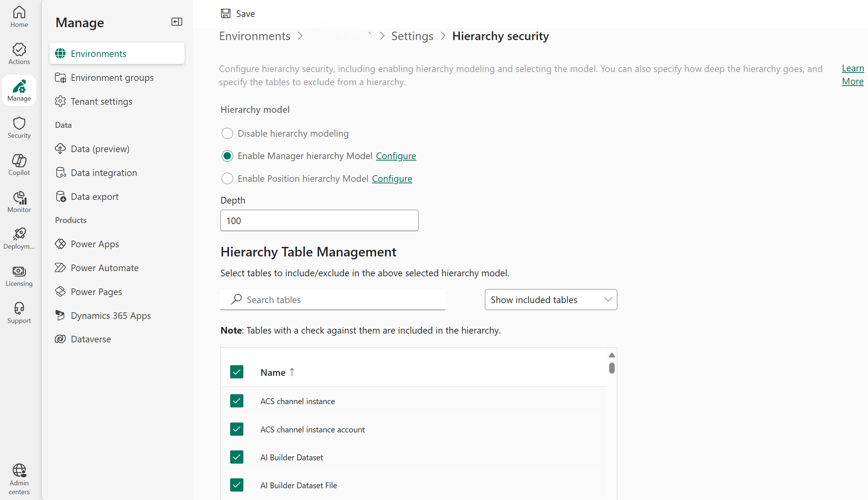868x500 pixels.
Task: Open the Show included tables dropdown
Action: (550, 300)
